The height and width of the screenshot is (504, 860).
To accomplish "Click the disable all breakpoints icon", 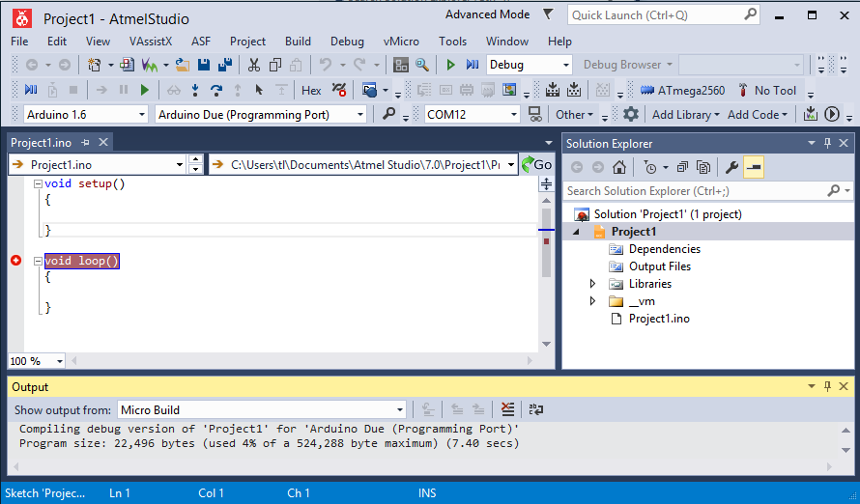I will 339,90.
